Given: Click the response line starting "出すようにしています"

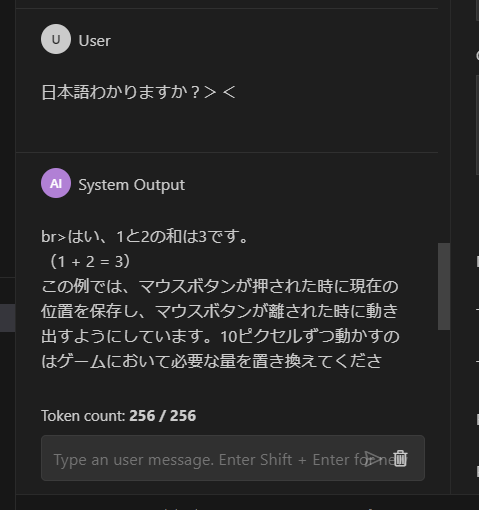Looking at the screenshot, I should (x=220, y=336).
